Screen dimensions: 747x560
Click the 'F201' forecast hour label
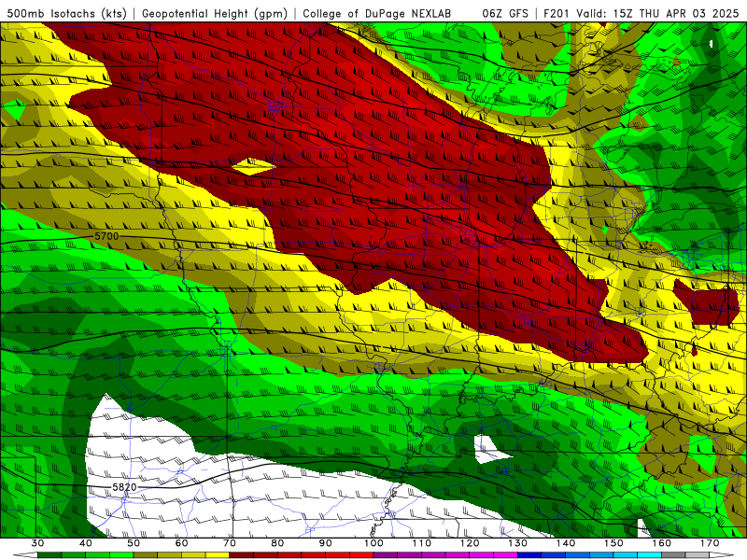[x=557, y=13]
